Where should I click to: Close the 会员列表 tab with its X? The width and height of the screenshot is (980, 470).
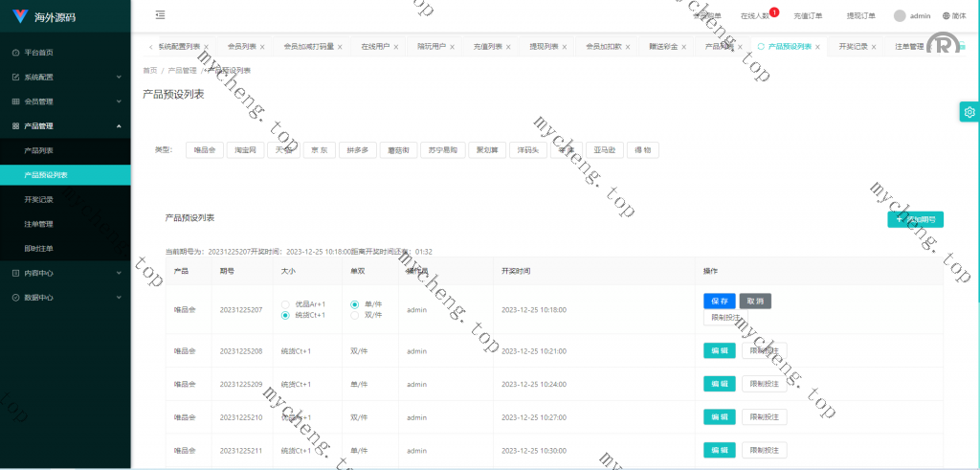point(262,47)
